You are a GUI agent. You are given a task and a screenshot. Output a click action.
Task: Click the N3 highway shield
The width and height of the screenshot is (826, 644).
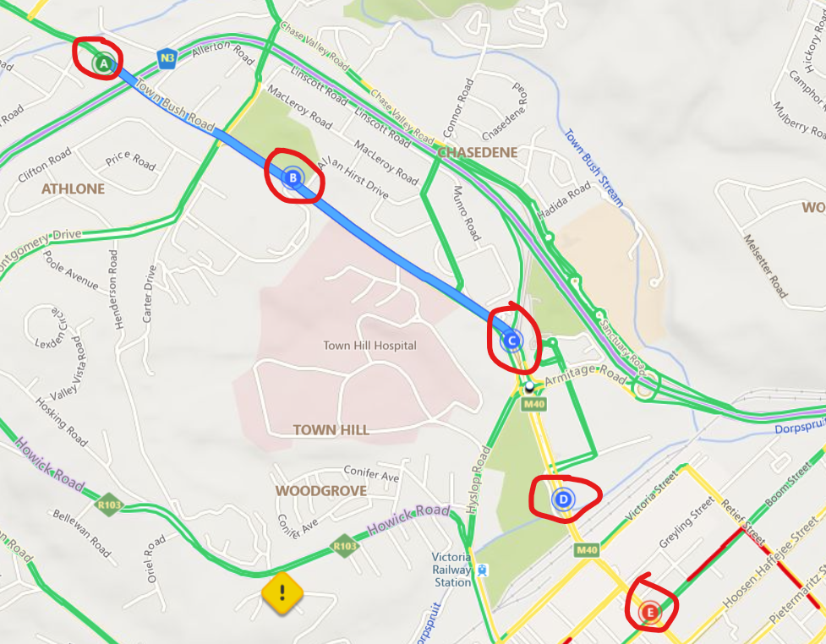pos(167,58)
